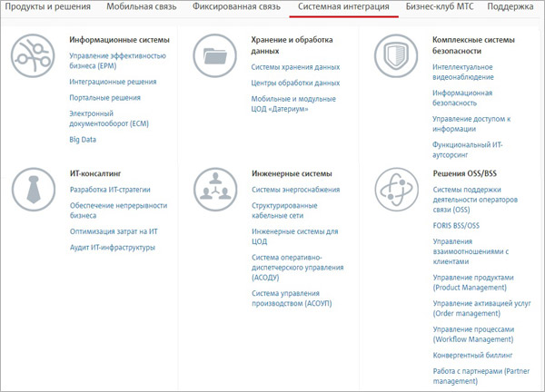Image resolution: width=545 pixels, height=392 pixels.
Task: Click the atom icon for Решения OSS/BSS
Action: pyautogui.click(x=397, y=190)
